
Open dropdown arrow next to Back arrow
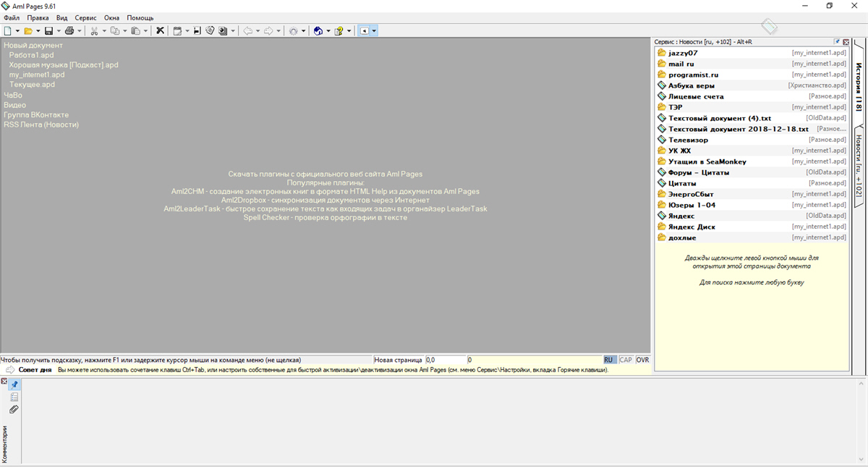(258, 31)
